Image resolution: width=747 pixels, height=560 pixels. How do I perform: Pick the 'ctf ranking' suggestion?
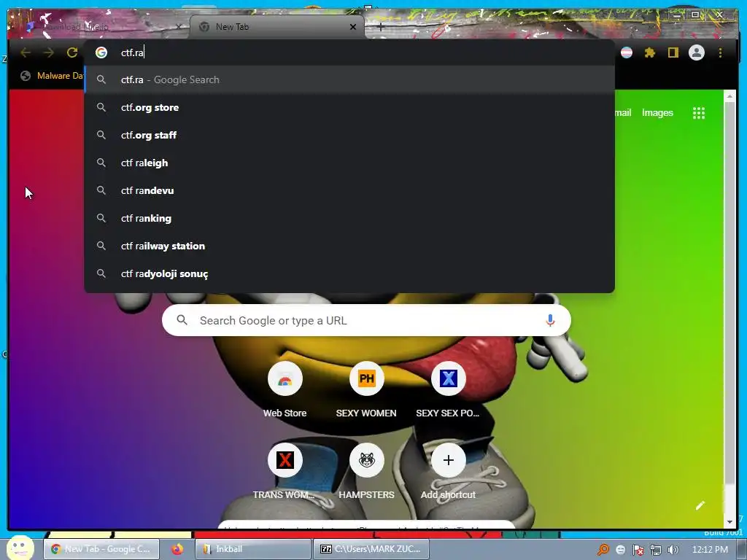coord(349,218)
